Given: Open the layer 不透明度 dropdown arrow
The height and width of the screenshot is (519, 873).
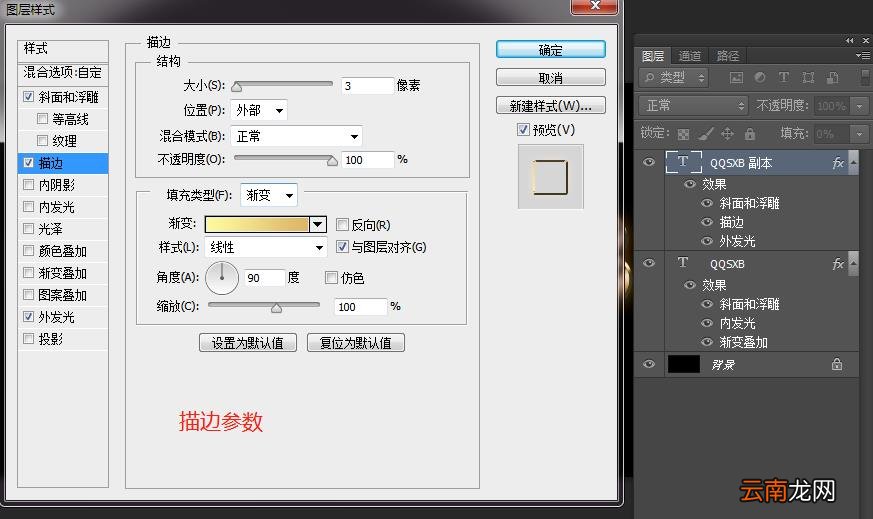Looking at the screenshot, I should (x=860, y=105).
